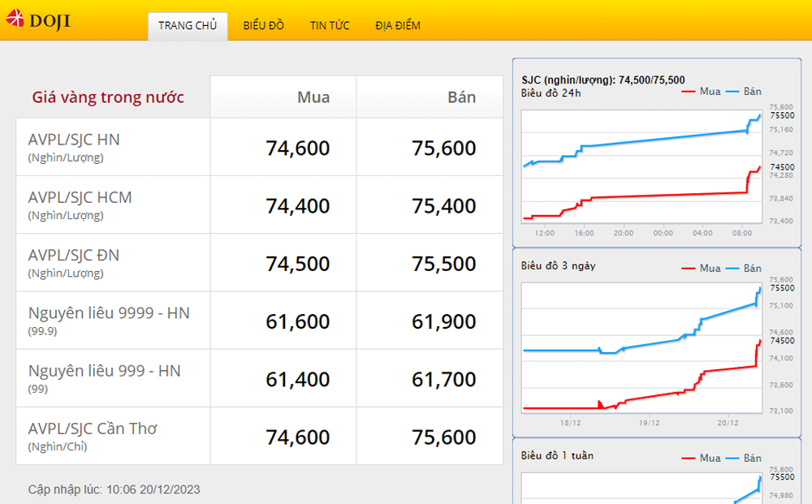Select the AVPL/SJC HN row label
Image resolution: width=812 pixels, height=504 pixels.
pyautogui.click(x=74, y=140)
